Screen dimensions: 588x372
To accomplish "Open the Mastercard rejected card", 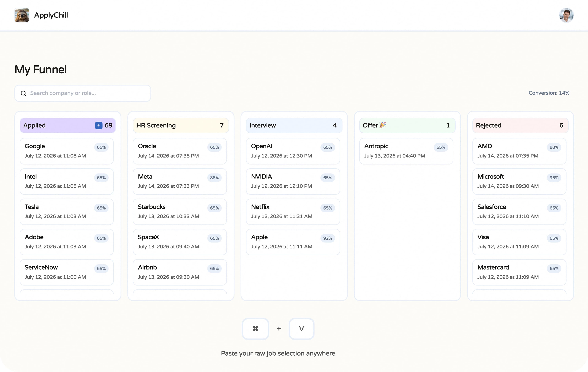I will pos(519,272).
